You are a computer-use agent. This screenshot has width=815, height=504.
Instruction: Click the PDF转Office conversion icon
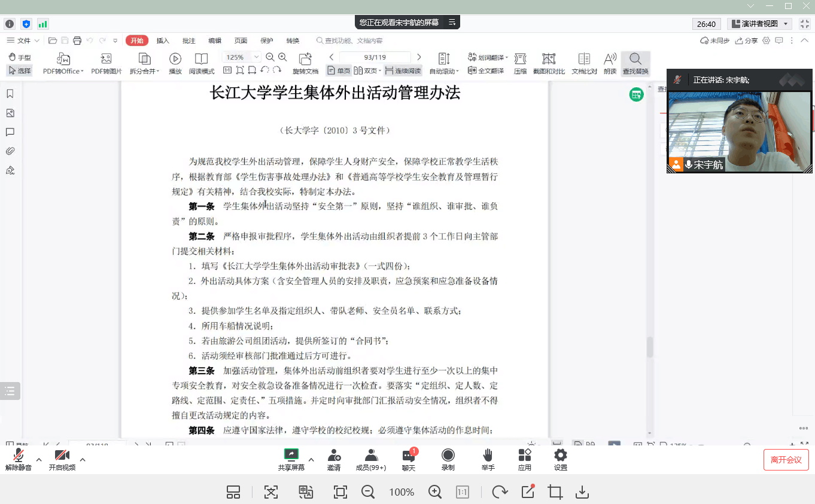[x=63, y=59]
